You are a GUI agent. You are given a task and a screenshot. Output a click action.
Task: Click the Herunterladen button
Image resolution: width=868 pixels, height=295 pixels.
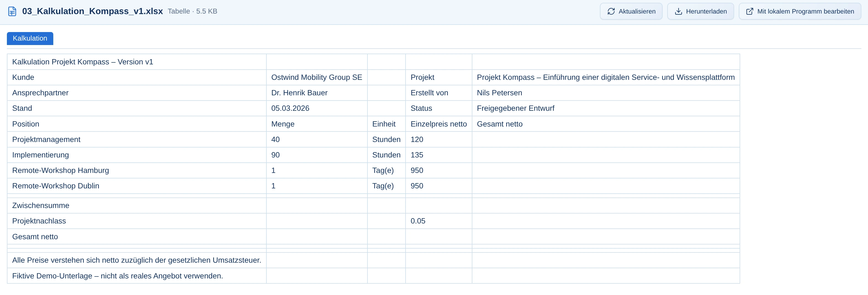click(x=700, y=11)
